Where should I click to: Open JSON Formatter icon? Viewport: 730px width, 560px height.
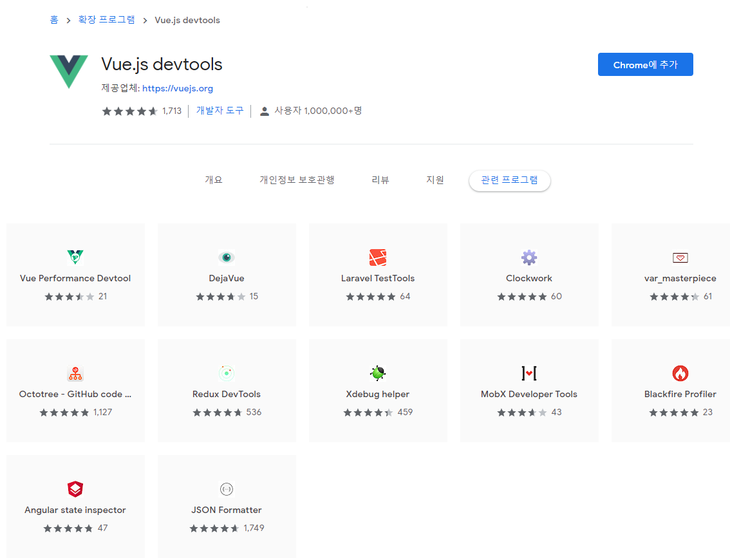coord(226,489)
